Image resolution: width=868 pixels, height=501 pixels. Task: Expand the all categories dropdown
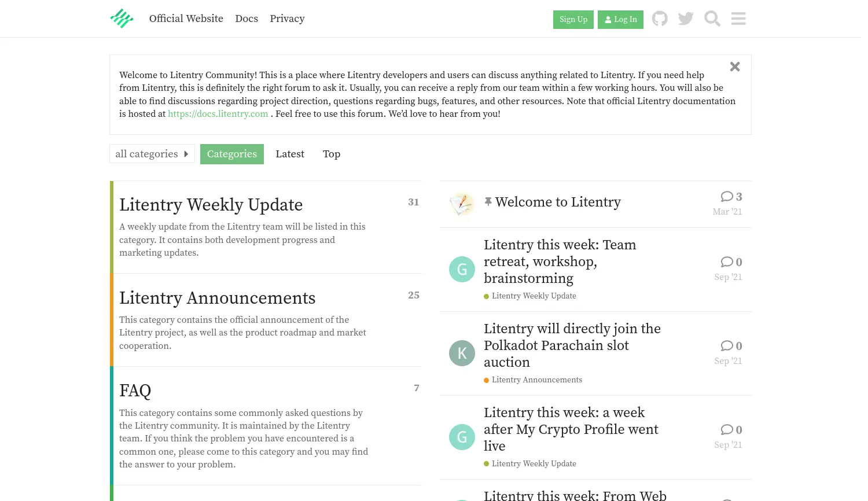[x=152, y=154]
